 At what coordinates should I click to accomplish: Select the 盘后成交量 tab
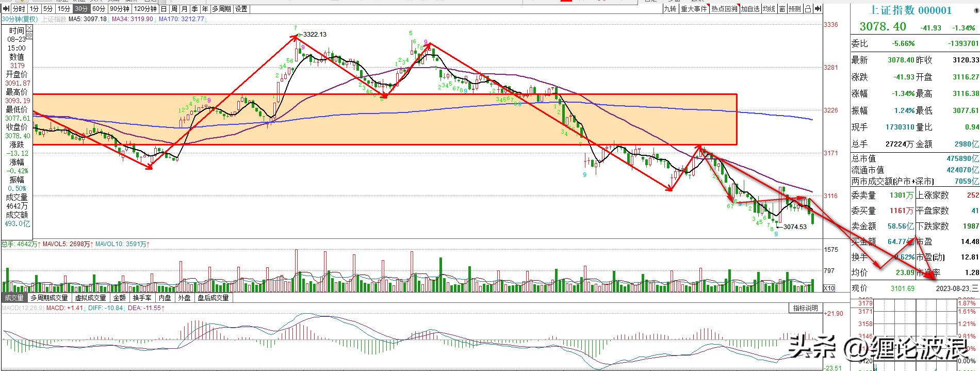click(213, 298)
